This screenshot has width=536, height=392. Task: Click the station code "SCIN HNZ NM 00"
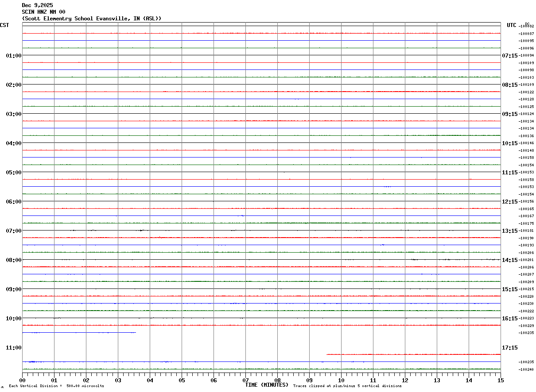coord(43,12)
